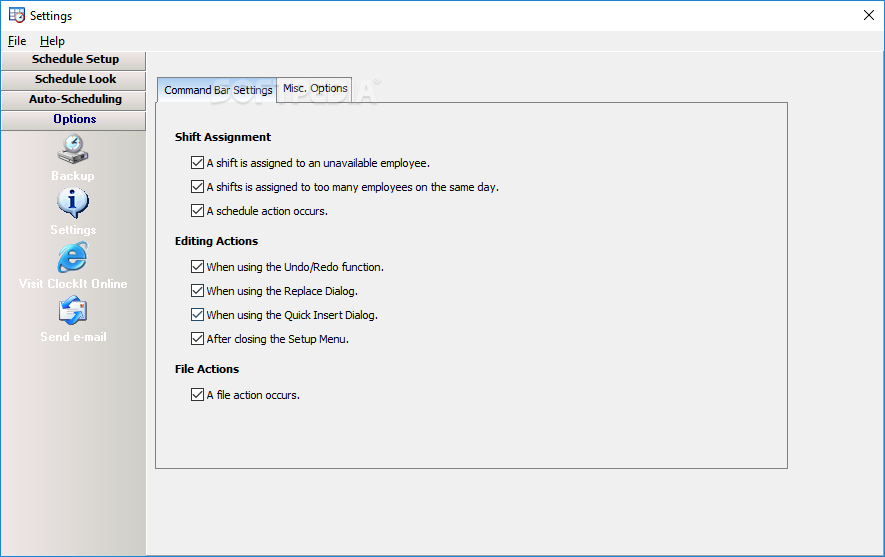This screenshot has height=557, width=885.
Task: Collapse the Options sidebar section
Action: [x=74, y=119]
